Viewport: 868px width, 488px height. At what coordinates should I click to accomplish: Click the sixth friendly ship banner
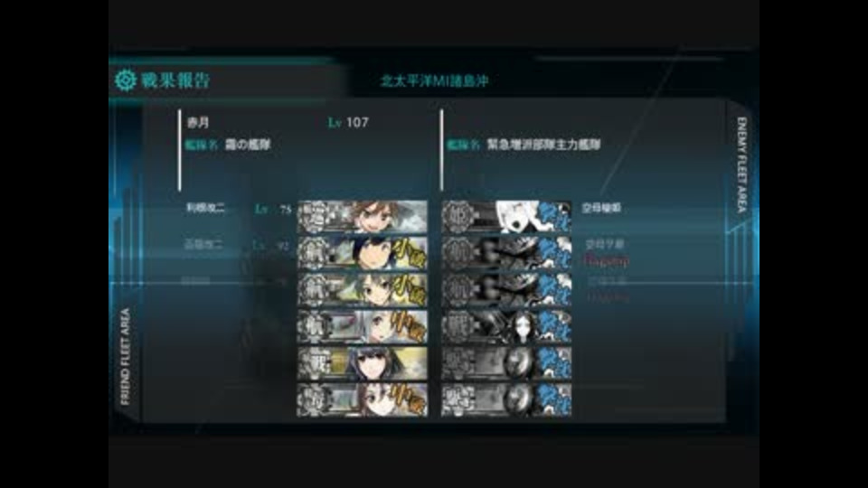click(x=362, y=399)
